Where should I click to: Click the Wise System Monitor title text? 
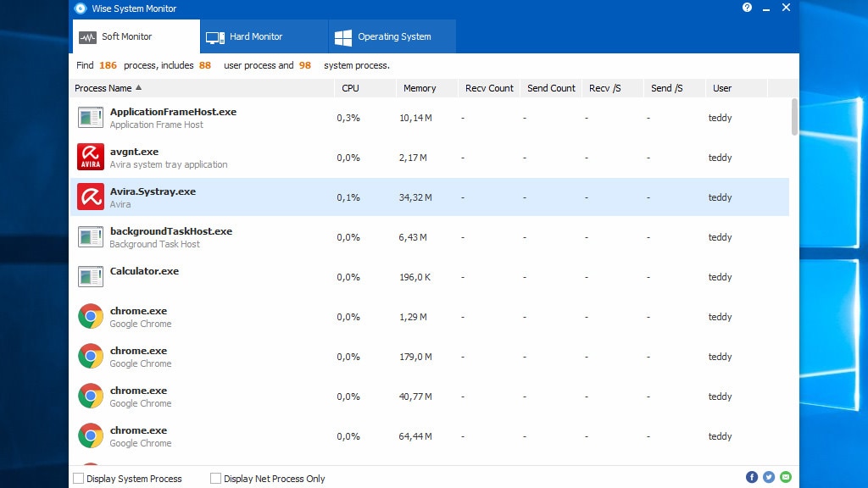pyautogui.click(x=134, y=8)
